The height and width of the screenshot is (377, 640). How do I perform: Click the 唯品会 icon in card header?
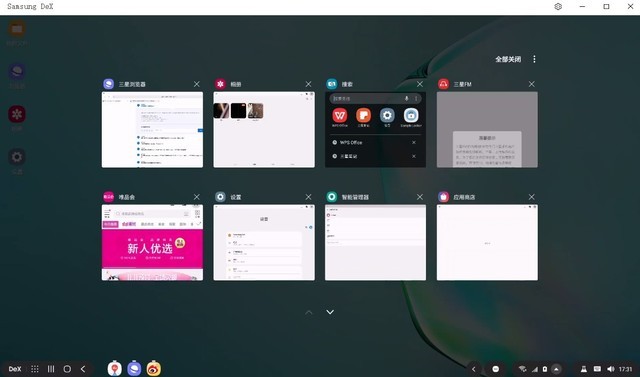coord(109,197)
